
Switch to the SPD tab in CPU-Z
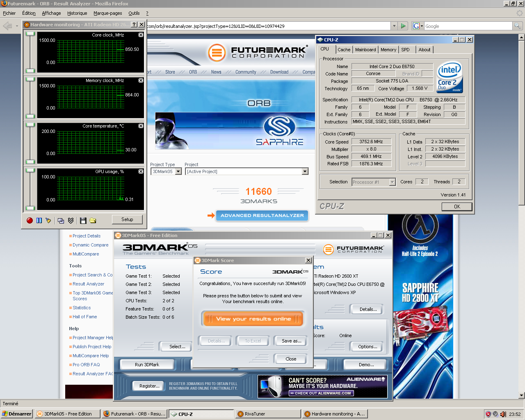coord(405,50)
